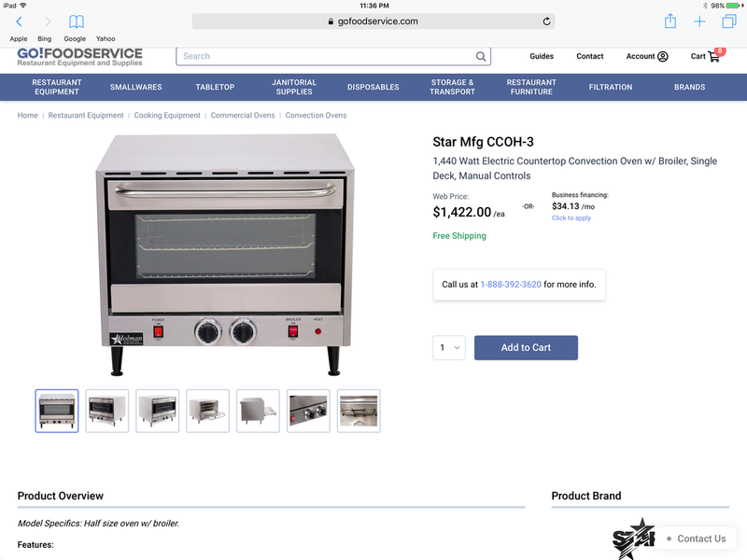Tap the Safari back arrow
This screenshot has height=560, width=747.
(19, 21)
